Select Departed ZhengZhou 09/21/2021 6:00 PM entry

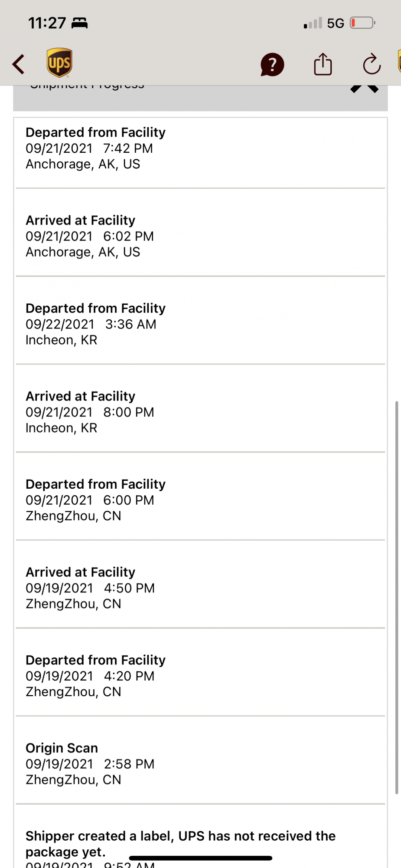200,500
